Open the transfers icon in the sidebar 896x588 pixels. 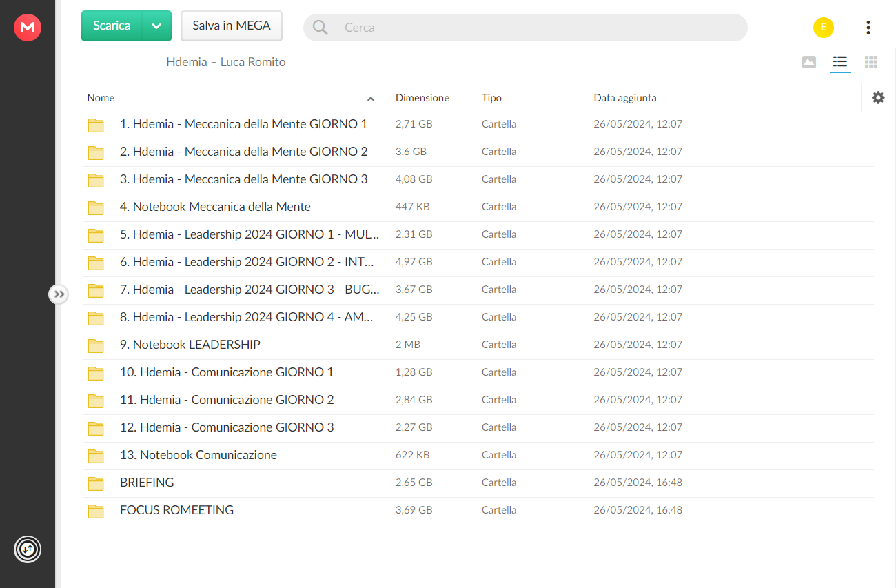[28, 549]
